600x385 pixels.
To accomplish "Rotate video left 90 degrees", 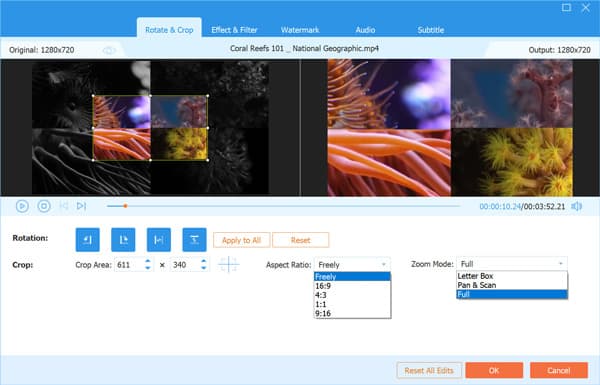I will pyautogui.click(x=88, y=240).
